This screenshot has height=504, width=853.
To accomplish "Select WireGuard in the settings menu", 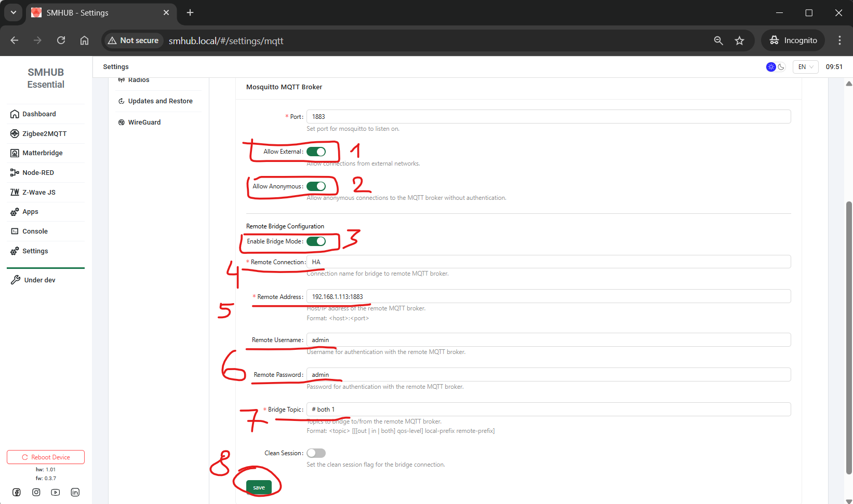I will coord(144,122).
